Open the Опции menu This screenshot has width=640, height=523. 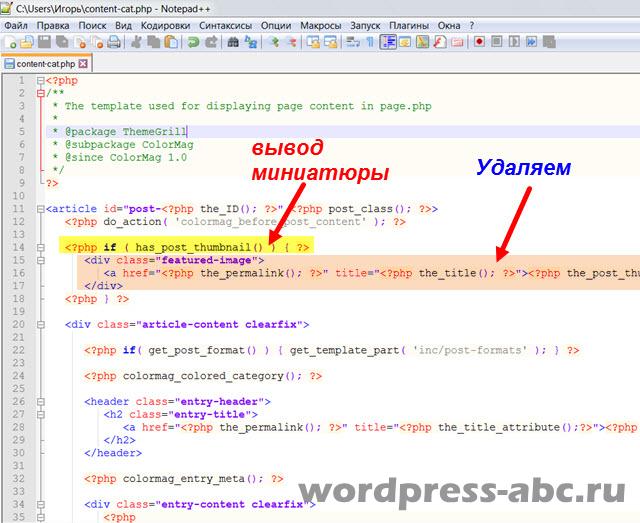pos(276,26)
